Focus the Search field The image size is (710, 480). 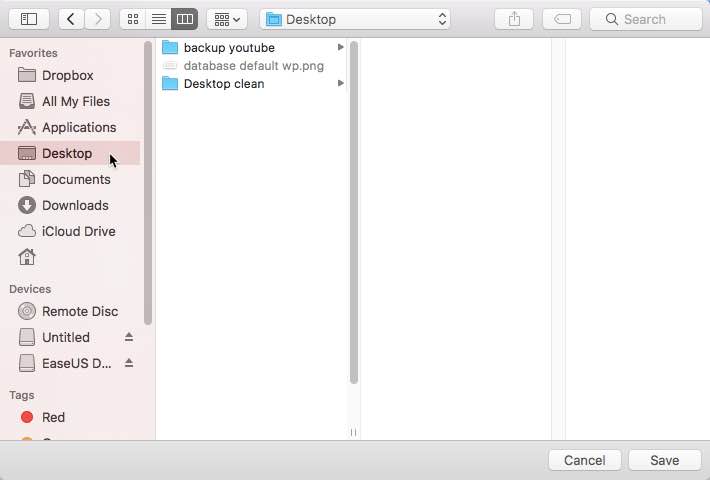646,19
